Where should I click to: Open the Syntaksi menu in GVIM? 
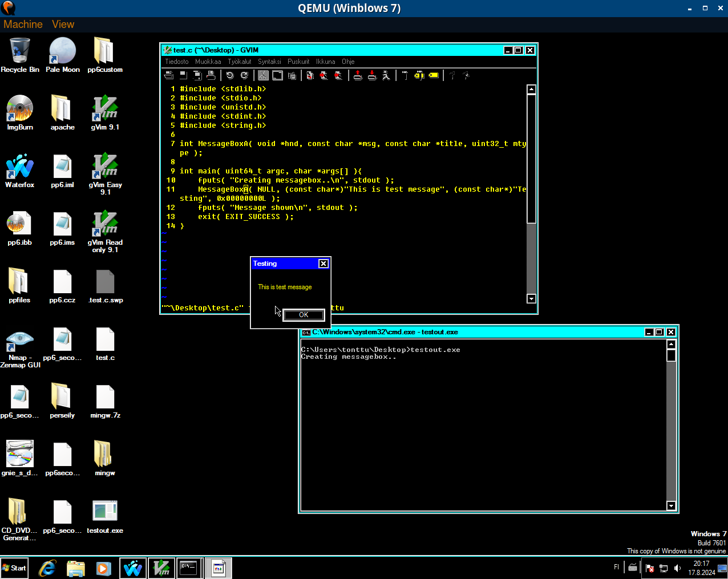click(x=269, y=62)
